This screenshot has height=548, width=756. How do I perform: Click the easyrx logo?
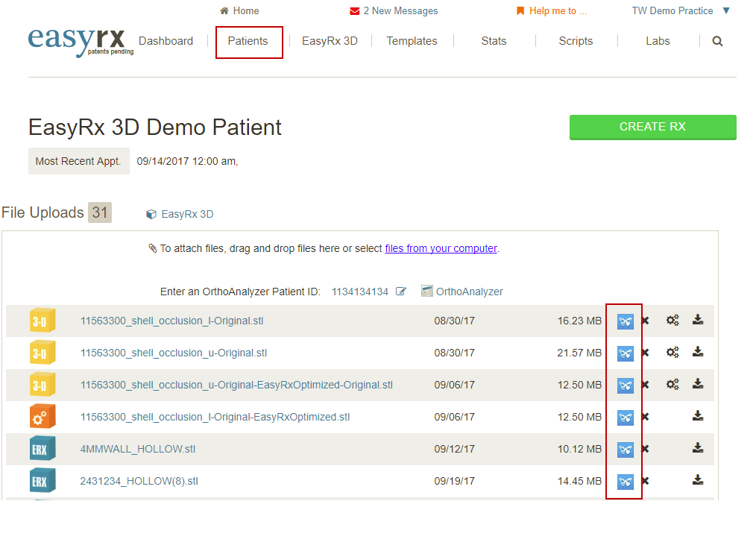[80, 42]
